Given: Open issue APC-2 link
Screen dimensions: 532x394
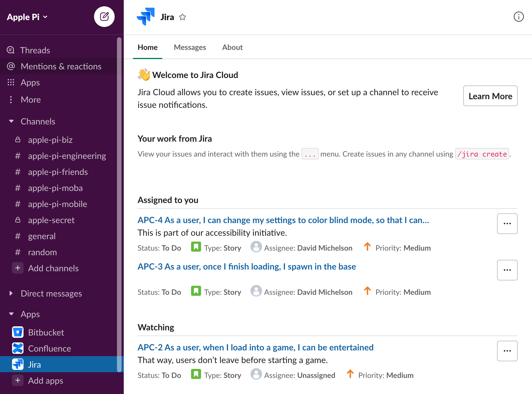Looking at the screenshot, I should (x=255, y=347).
